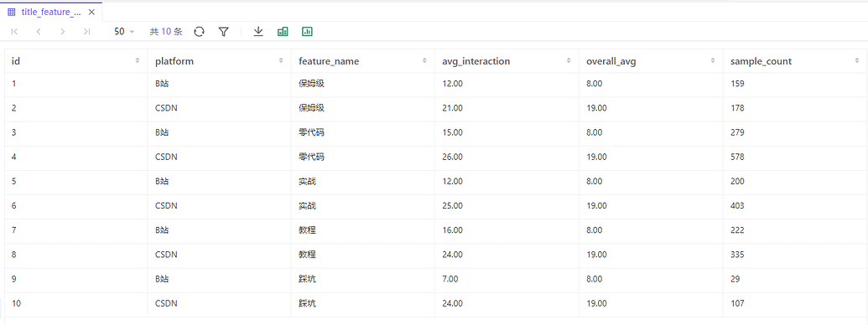The image size is (868, 325).
Task: Open the 50 rows-per-page dropdown
Action: point(125,32)
